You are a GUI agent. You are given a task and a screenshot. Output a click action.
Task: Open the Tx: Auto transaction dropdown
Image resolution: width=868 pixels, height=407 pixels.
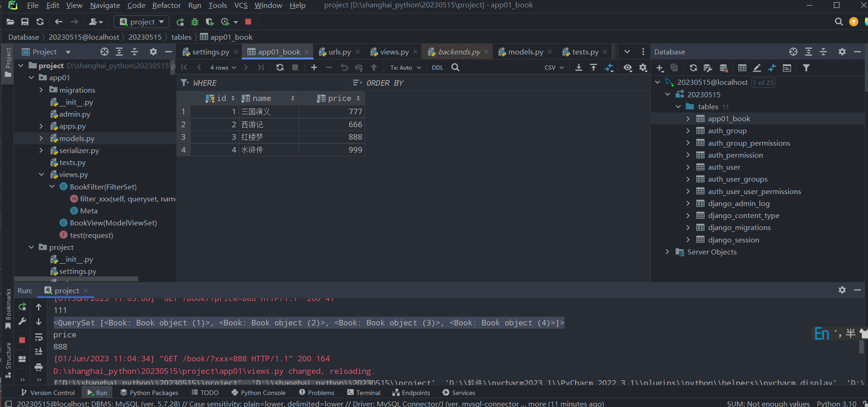point(406,67)
